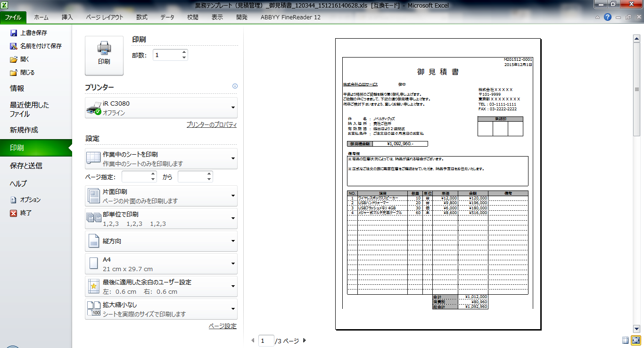Open the Excel Help question mark icon
This screenshot has width=644, height=348.
(x=608, y=17)
